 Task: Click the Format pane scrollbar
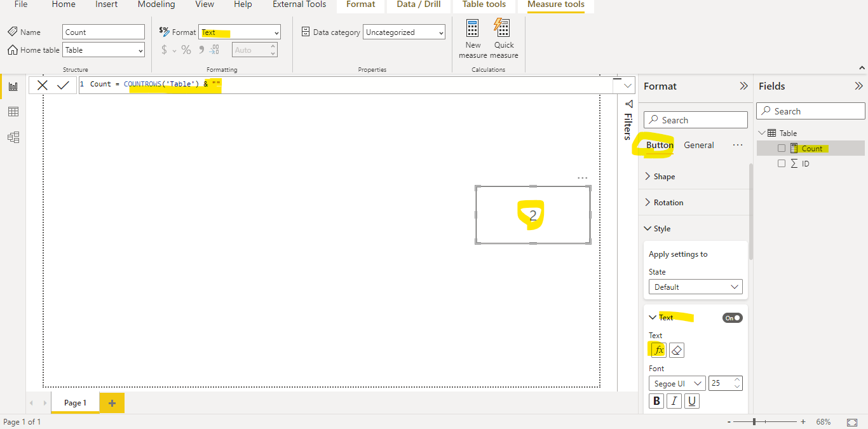(x=751, y=212)
